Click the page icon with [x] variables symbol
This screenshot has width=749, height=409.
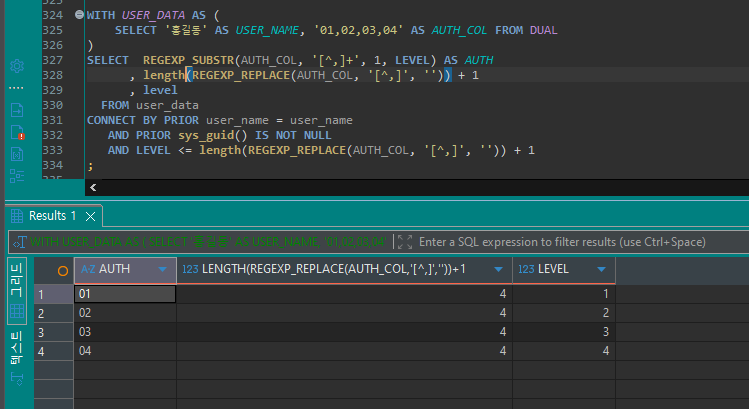pos(17,154)
